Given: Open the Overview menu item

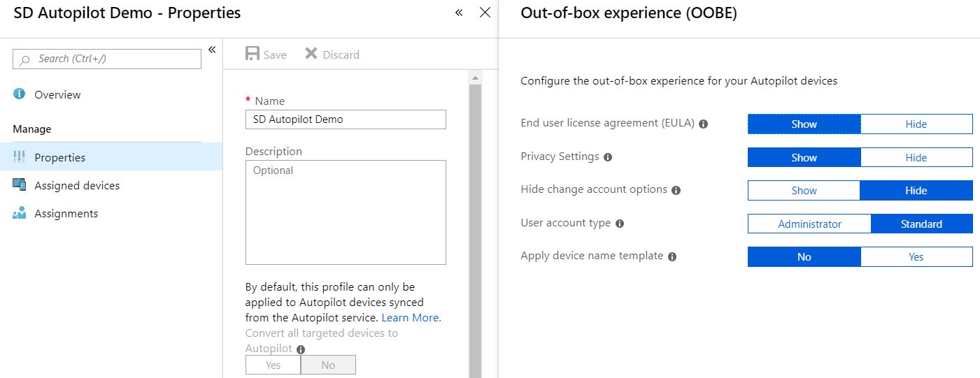Looking at the screenshot, I should (111, 94).
